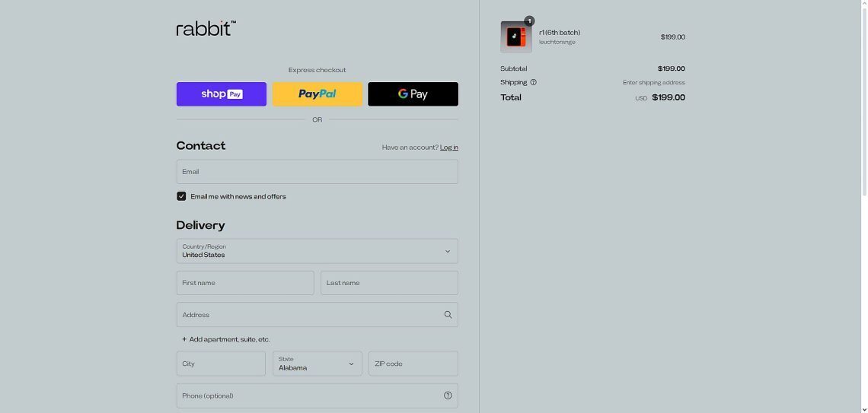This screenshot has height=413, width=868.
Task: Click the 'Express checkout' label
Action: [x=318, y=70]
